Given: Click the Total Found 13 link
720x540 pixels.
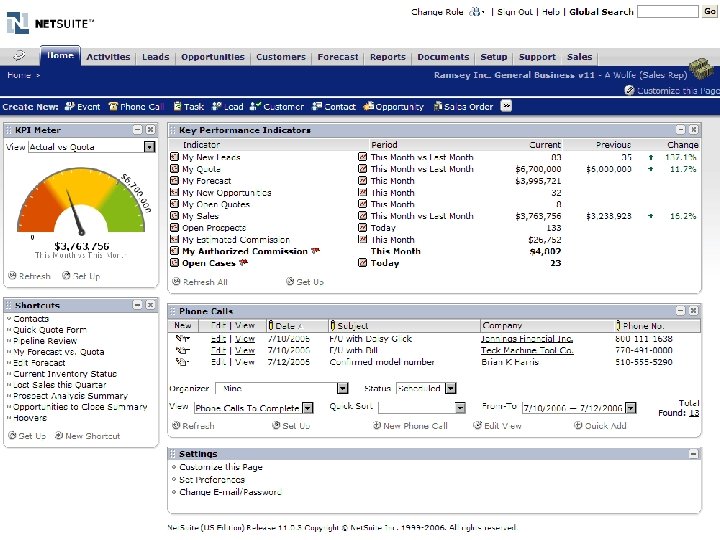Looking at the screenshot, I should (x=694, y=413).
